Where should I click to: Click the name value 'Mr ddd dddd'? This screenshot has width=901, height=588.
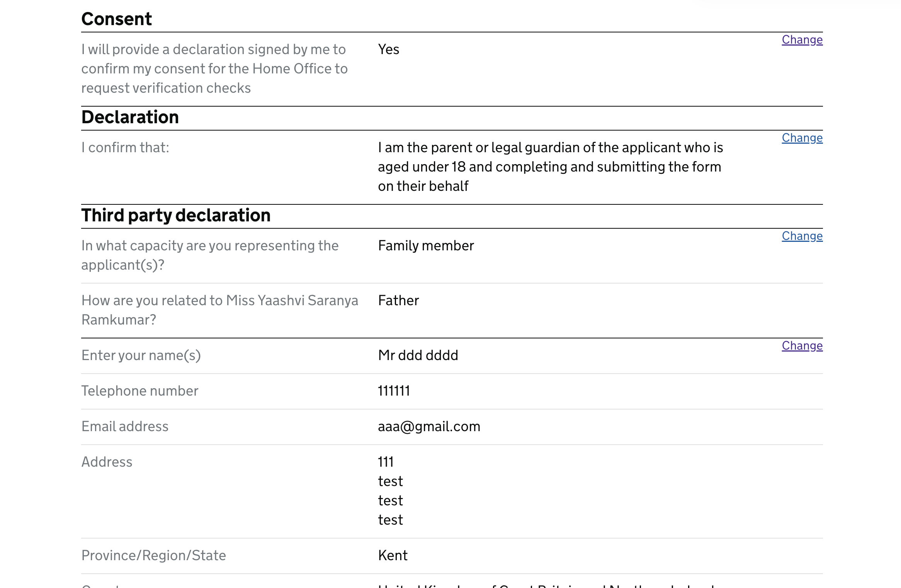click(x=418, y=355)
